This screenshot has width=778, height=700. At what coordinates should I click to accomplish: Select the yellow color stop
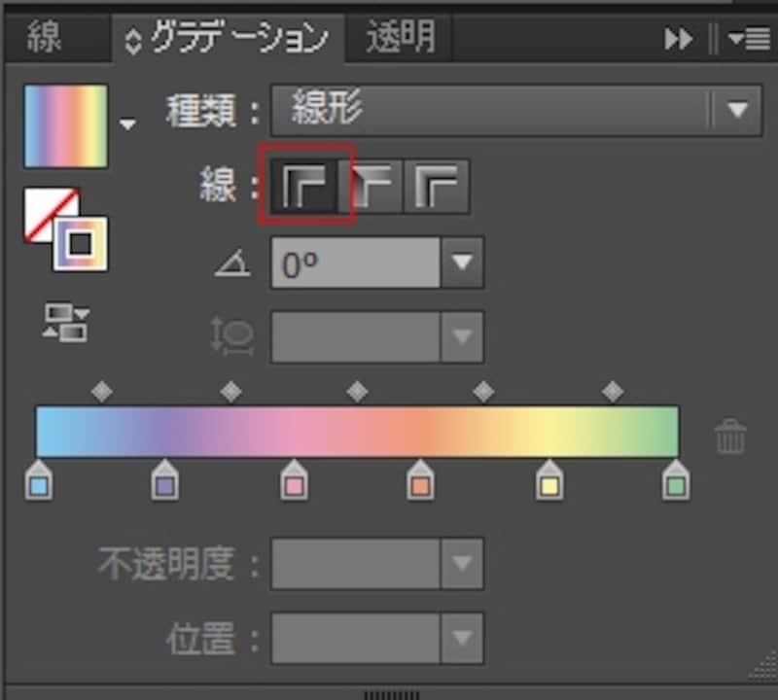tap(549, 480)
